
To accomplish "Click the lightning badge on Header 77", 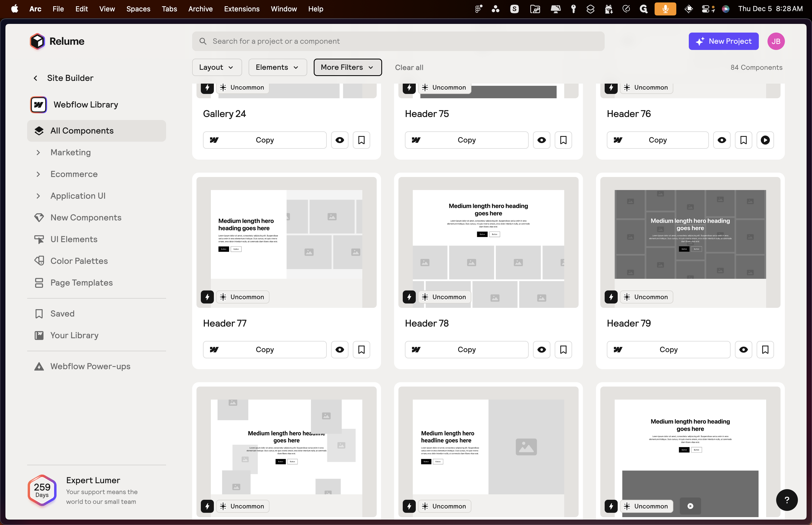I will tap(207, 297).
